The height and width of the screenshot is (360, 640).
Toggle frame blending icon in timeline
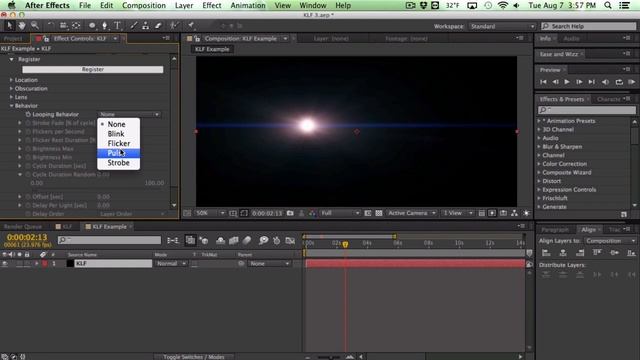click(233, 240)
